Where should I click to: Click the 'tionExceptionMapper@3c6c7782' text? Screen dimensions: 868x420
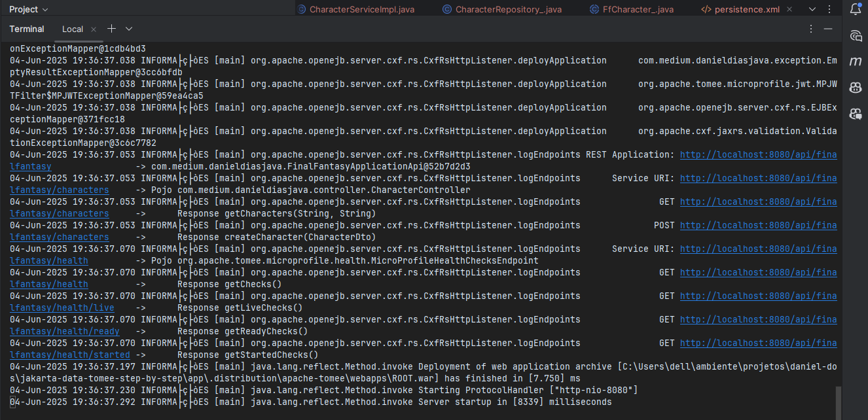(83, 143)
